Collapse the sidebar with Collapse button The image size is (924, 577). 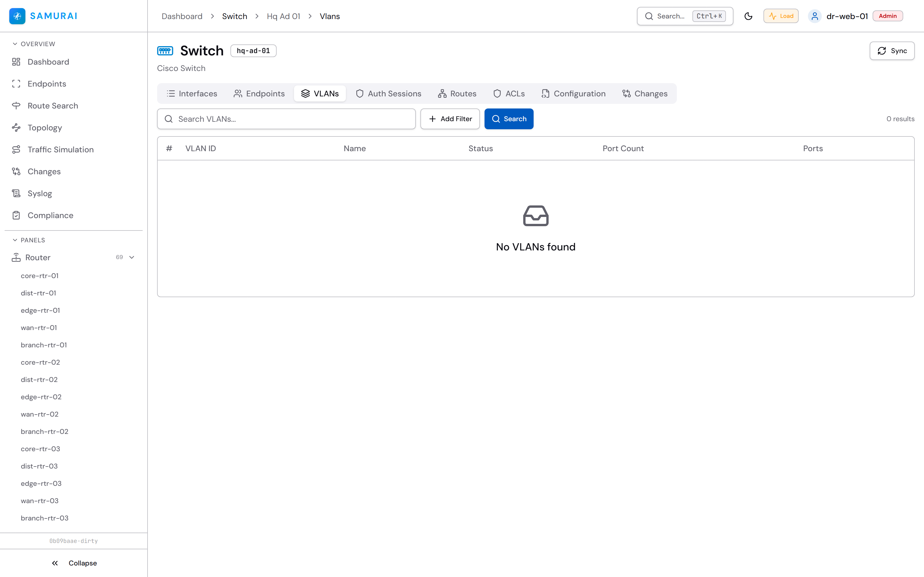(74, 563)
